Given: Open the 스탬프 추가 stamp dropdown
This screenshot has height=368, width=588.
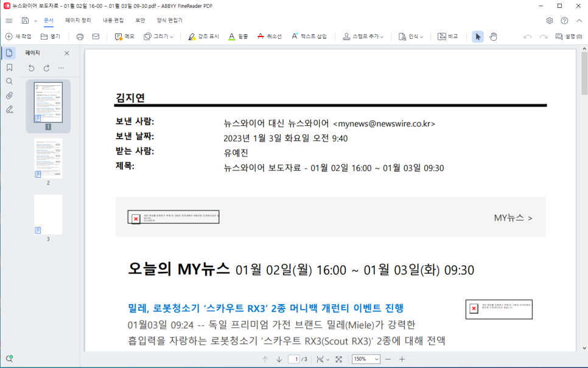Looking at the screenshot, I should coord(363,36).
